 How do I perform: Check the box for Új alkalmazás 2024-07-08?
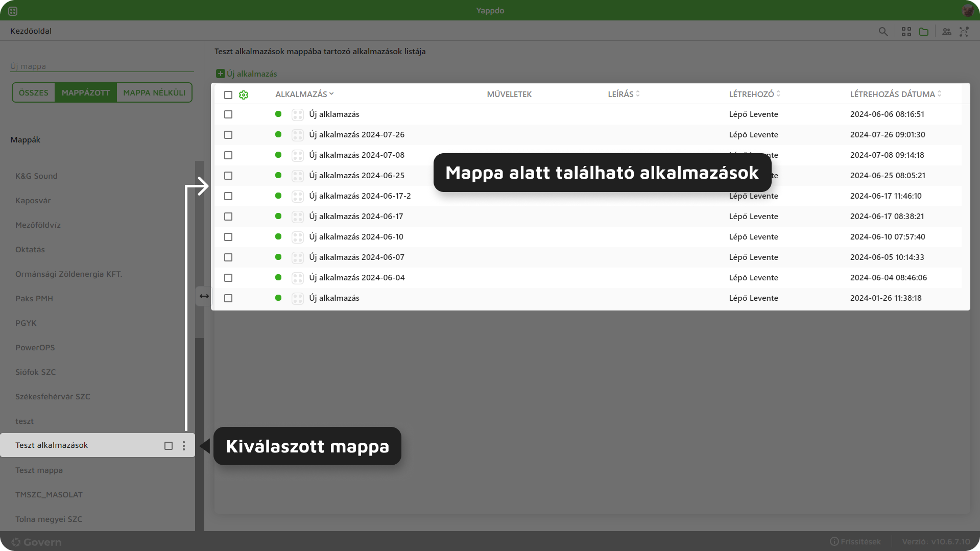(x=228, y=155)
